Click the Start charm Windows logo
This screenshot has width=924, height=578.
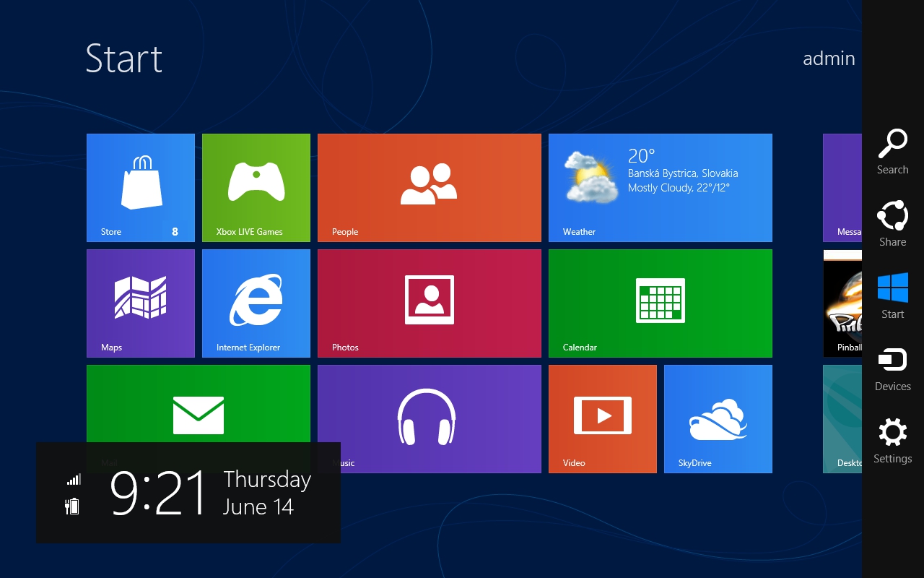tap(893, 288)
